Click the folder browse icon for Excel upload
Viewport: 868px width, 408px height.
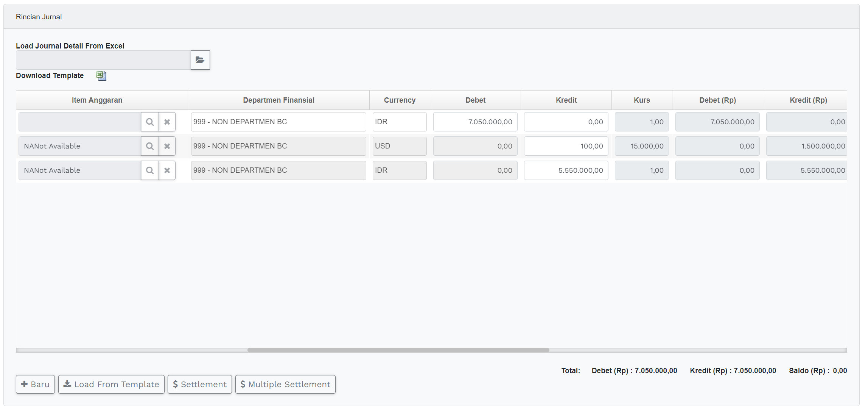point(200,60)
